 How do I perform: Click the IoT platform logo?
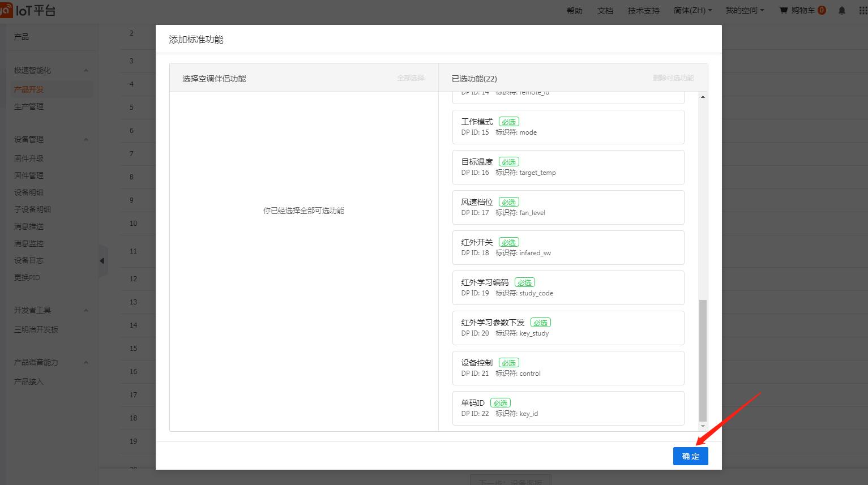[28, 10]
